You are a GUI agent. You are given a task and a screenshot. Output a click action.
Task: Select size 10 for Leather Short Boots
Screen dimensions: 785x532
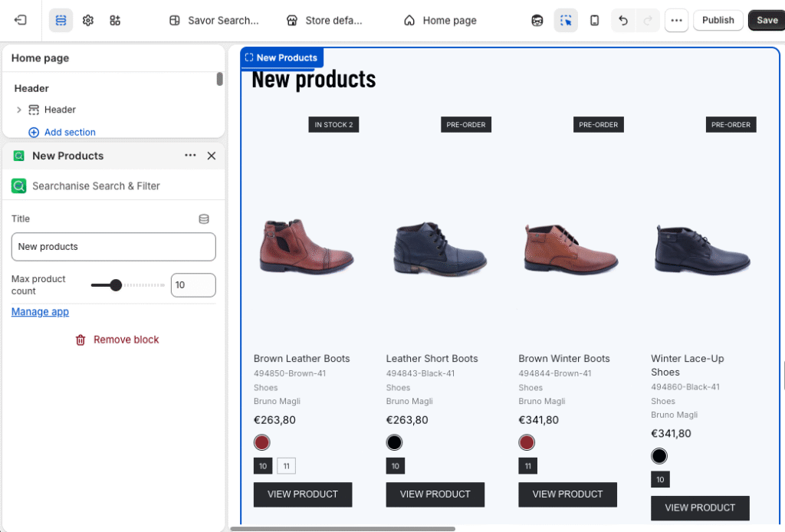396,466
